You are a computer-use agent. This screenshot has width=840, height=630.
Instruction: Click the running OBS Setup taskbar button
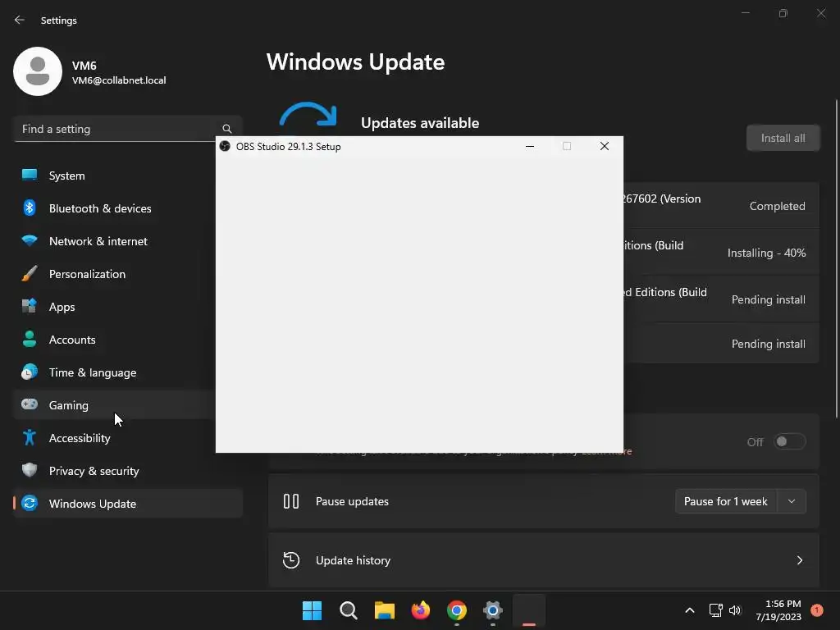(x=529, y=610)
